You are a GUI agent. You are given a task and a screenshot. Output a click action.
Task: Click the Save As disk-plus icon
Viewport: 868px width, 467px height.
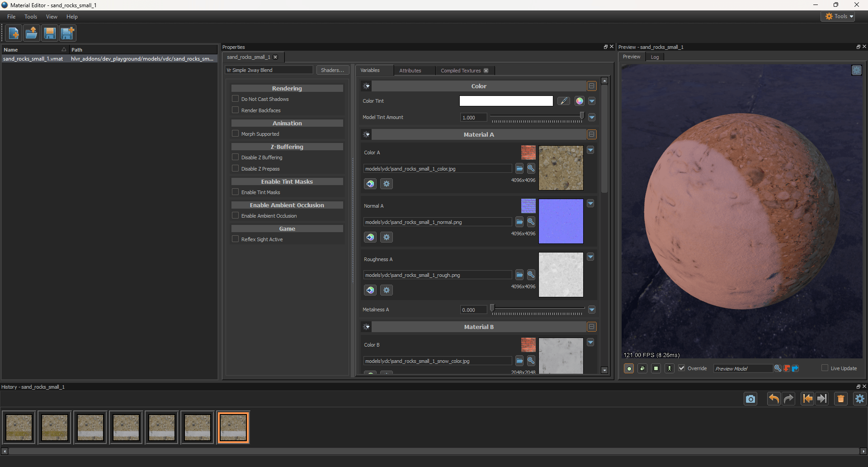[68, 33]
